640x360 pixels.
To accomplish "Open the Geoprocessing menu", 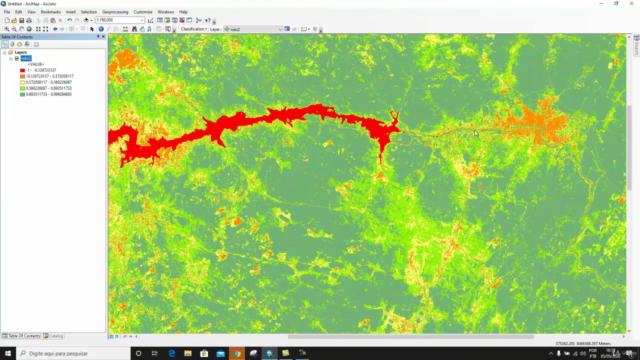I will pyautogui.click(x=115, y=12).
